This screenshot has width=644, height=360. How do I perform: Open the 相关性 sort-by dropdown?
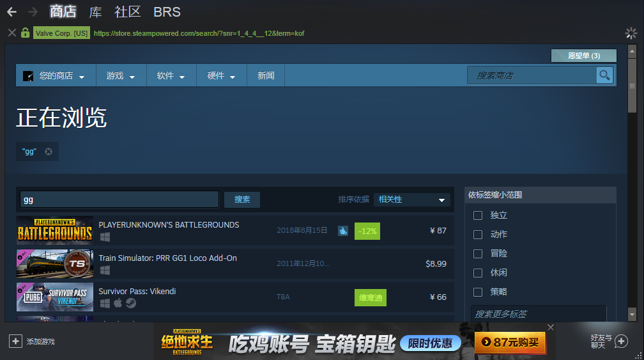pos(412,200)
